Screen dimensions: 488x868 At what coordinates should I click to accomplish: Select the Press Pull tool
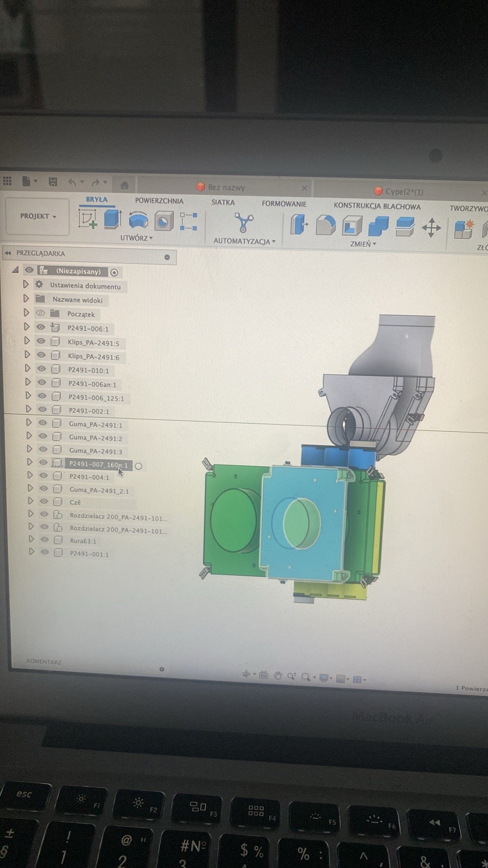click(299, 224)
